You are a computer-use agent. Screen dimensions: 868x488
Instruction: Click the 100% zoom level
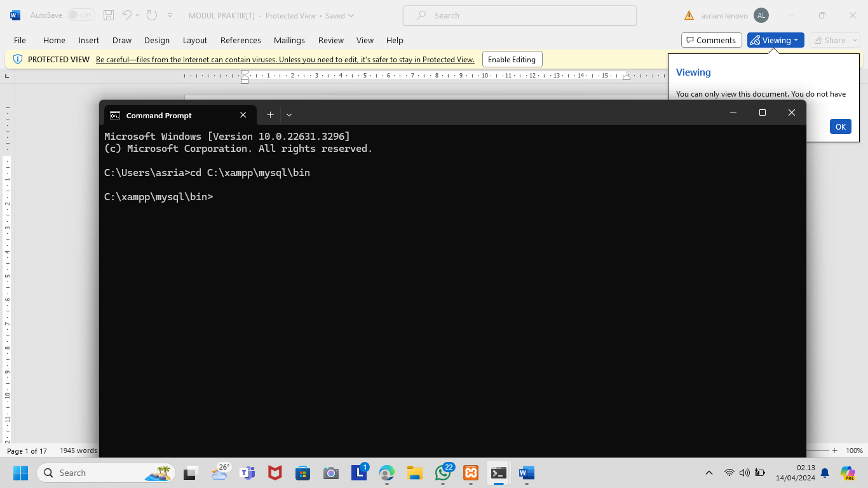tap(854, 451)
